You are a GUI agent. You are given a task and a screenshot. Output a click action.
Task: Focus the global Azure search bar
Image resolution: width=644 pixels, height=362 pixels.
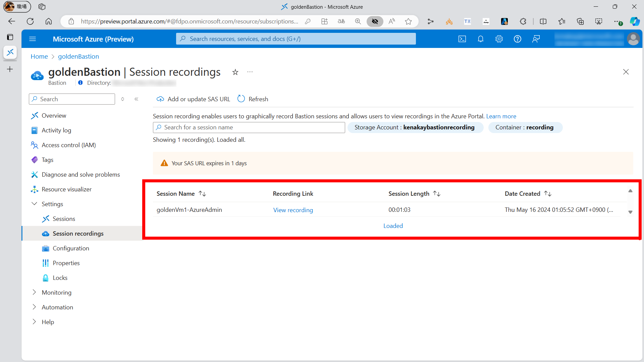point(296,39)
